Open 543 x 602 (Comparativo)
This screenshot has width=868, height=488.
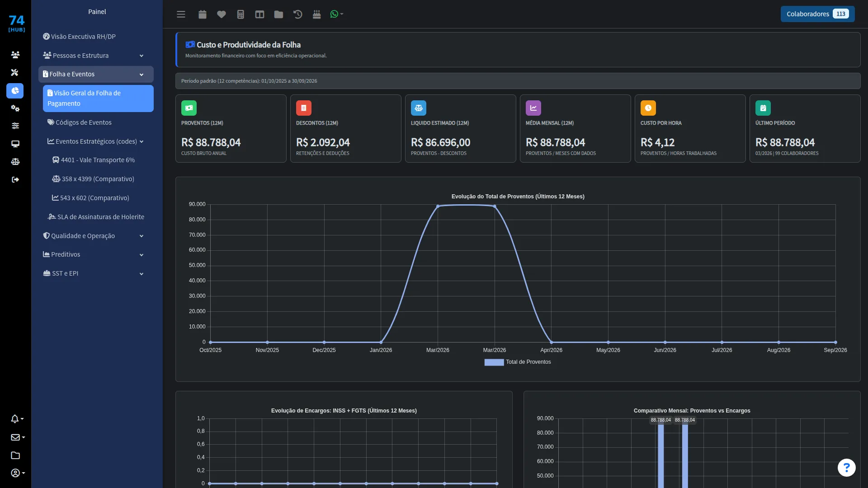100,197
